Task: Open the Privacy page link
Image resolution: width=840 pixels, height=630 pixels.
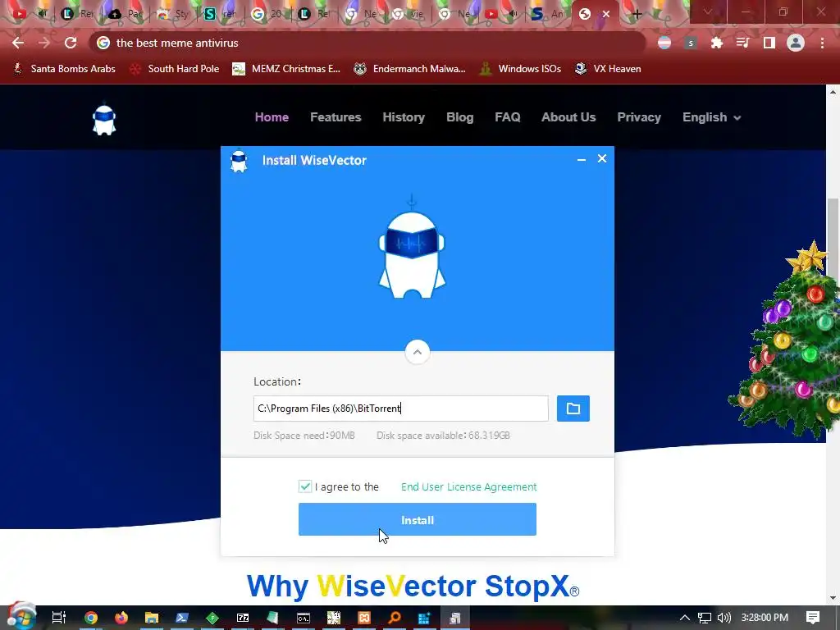Action: [638, 116]
